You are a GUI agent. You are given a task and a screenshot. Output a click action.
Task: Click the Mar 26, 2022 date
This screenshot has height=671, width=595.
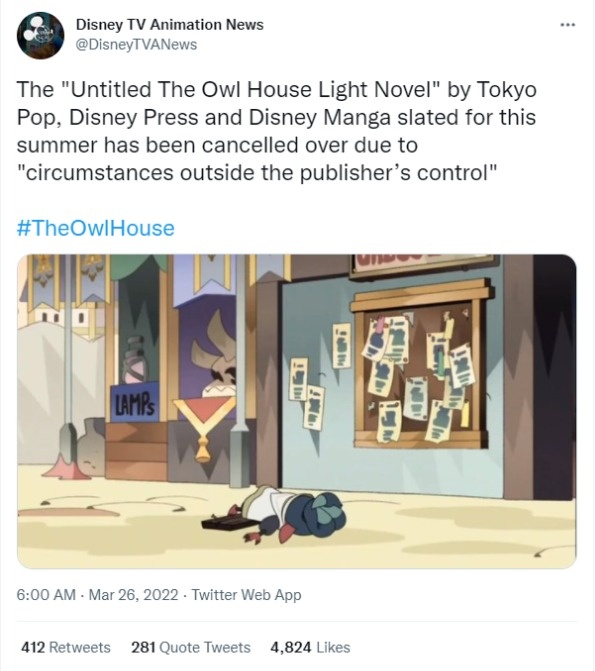133,595
